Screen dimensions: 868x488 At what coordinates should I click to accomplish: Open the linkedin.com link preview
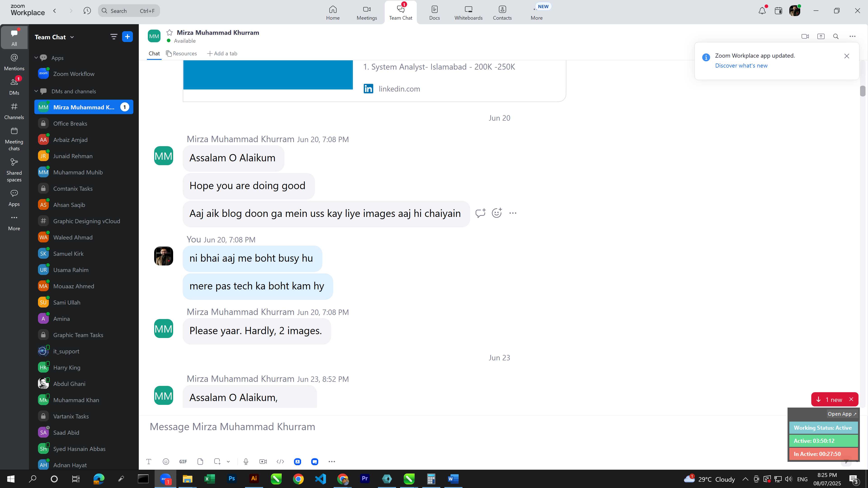(399, 89)
